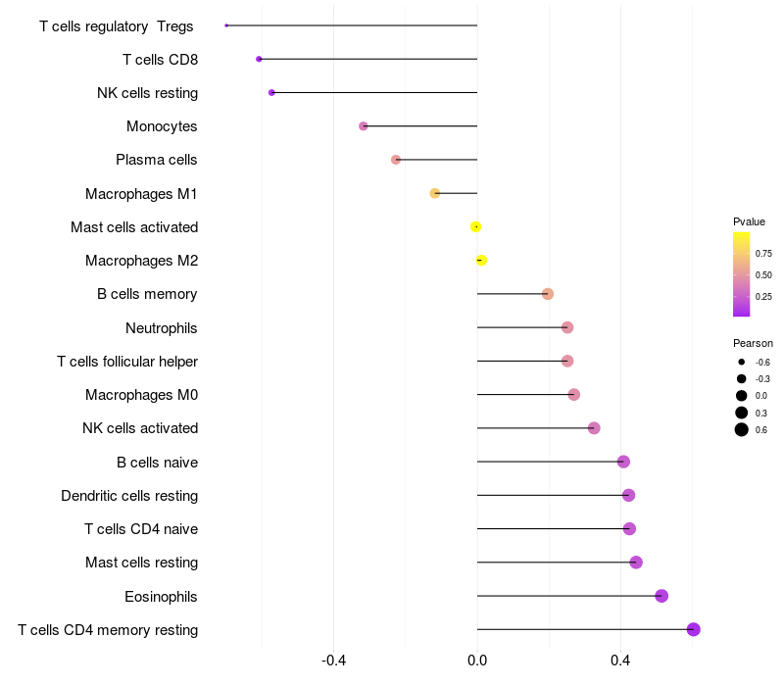Select the Pearson -0.6 legend circle
Image resolution: width=784 pixels, height=686 pixels.
tap(742, 362)
